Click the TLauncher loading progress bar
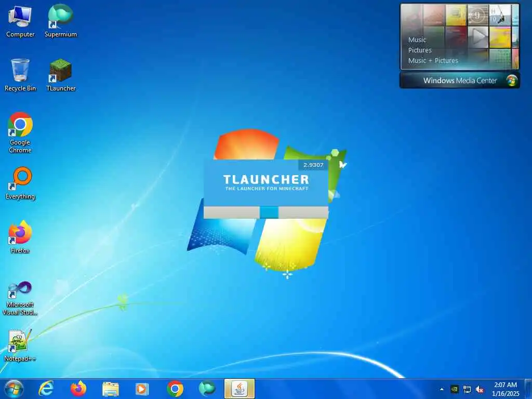This screenshot has width=532, height=399. pos(265,212)
